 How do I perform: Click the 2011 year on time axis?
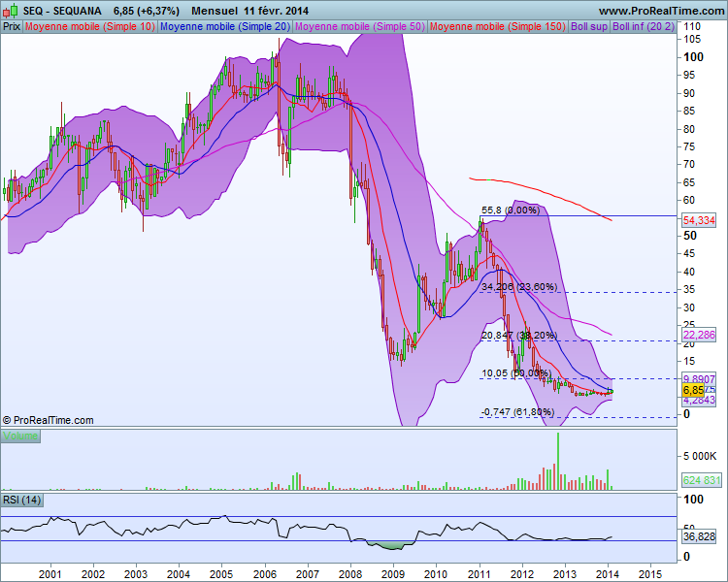480,574
